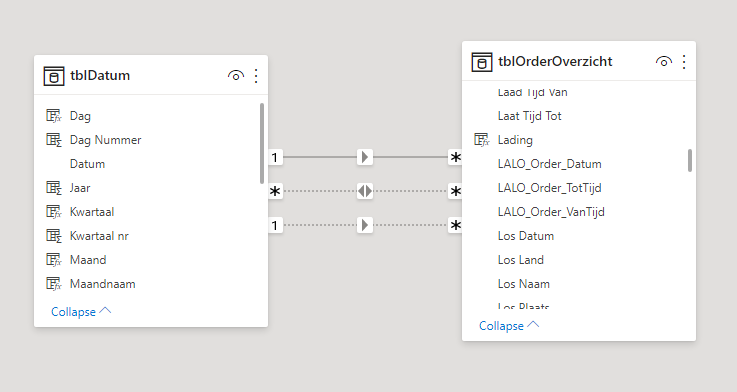Select the Dag field
This screenshot has width=737, height=392.
click(80, 116)
